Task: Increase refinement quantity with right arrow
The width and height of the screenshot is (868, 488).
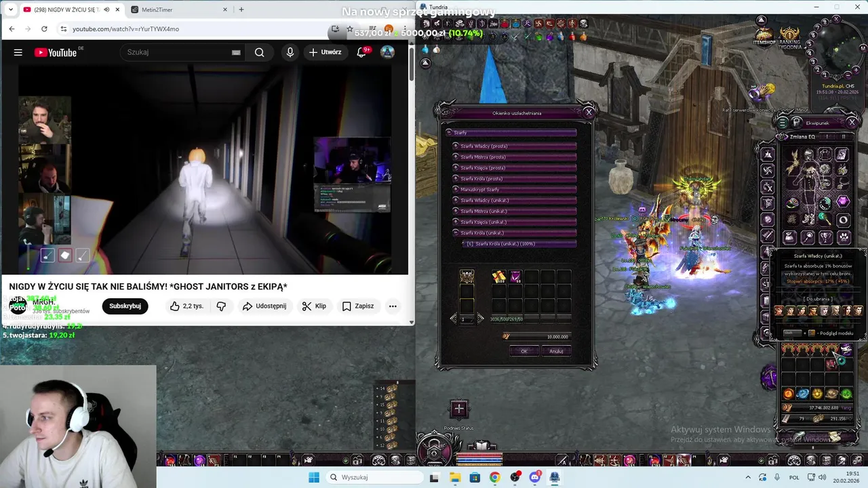Action: (x=480, y=319)
